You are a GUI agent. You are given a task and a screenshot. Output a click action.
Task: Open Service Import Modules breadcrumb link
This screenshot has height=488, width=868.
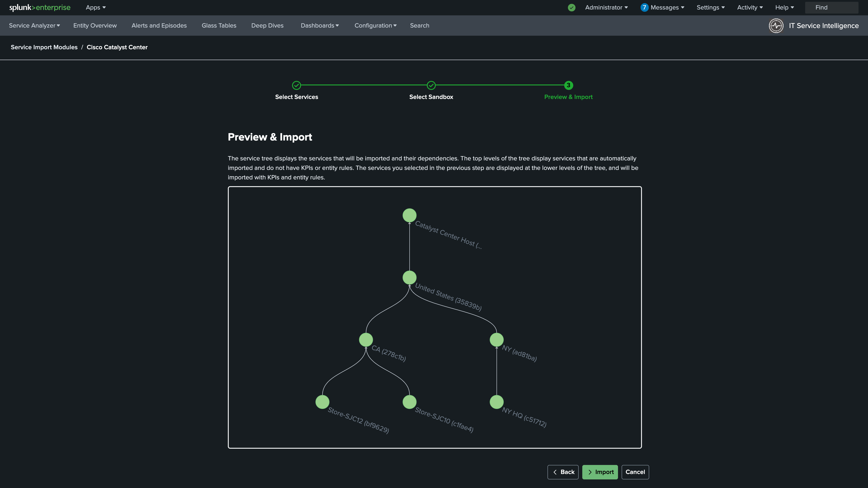click(x=44, y=47)
